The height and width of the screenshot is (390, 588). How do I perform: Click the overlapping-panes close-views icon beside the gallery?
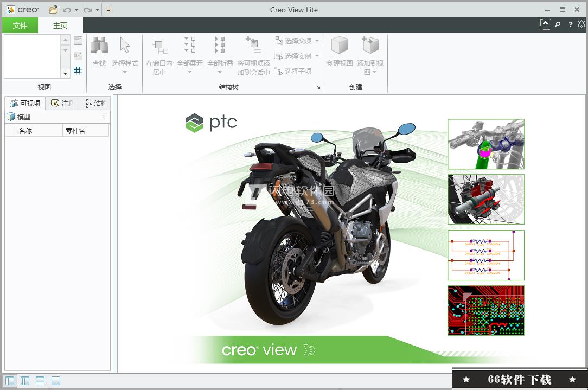(x=78, y=55)
